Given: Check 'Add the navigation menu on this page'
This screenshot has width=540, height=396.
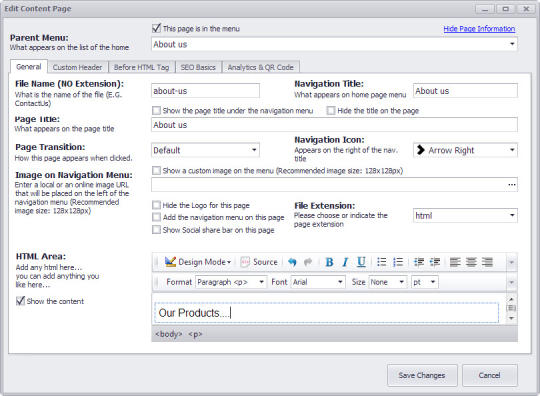Looking at the screenshot, I should click(156, 217).
